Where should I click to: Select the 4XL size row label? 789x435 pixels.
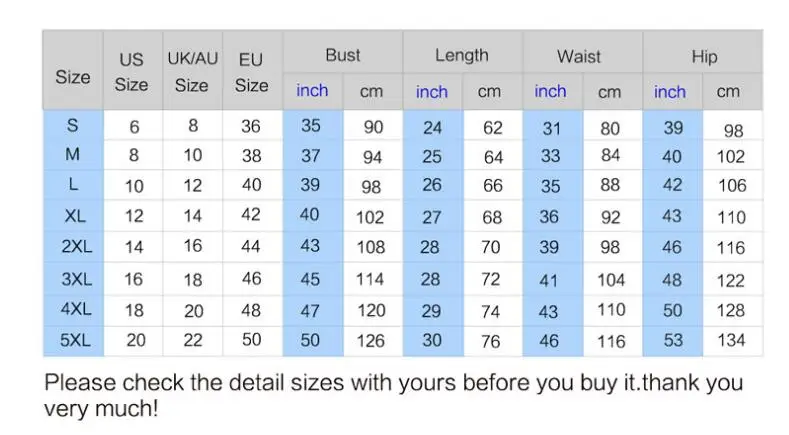pyautogui.click(x=76, y=309)
